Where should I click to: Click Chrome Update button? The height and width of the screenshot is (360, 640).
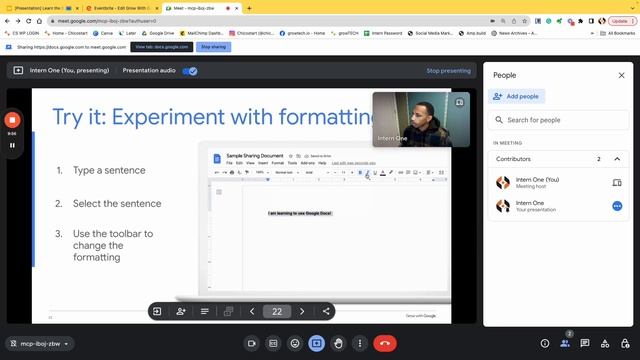coord(622,21)
